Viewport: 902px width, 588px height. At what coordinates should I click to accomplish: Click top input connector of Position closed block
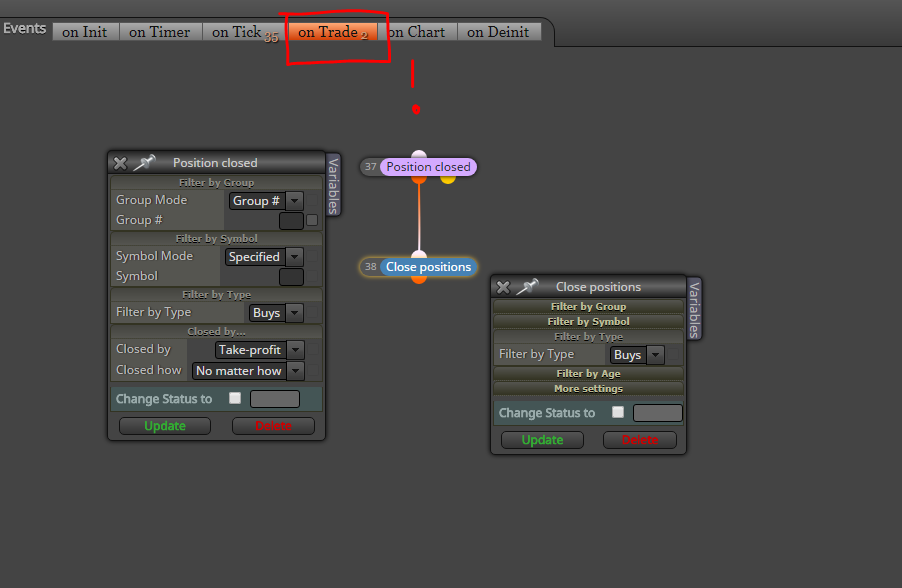(419, 154)
